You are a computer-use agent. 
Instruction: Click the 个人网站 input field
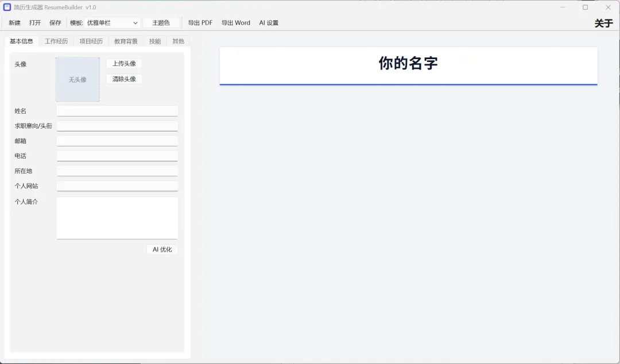tap(118, 186)
